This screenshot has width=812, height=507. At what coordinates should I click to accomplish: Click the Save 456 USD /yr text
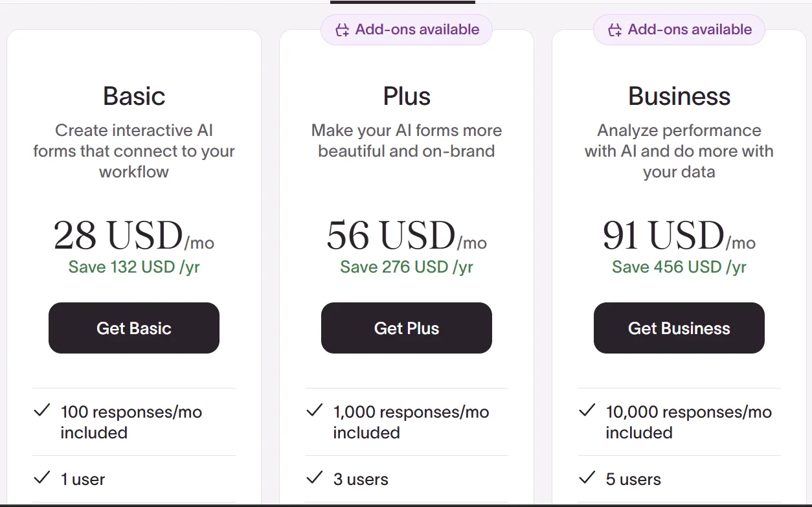[679, 267]
